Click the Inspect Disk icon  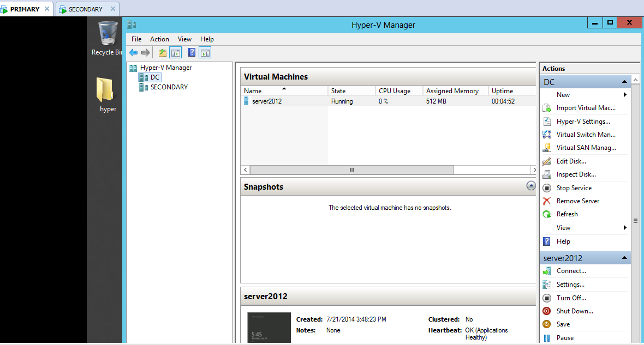click(547, 174)
